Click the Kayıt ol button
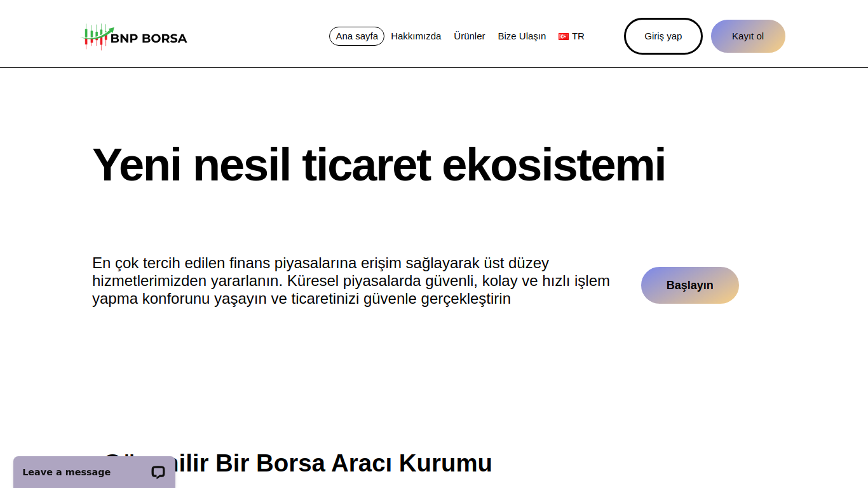Image resolution: width=868 pixels, height=488 pixels. (x=748, y=36)
